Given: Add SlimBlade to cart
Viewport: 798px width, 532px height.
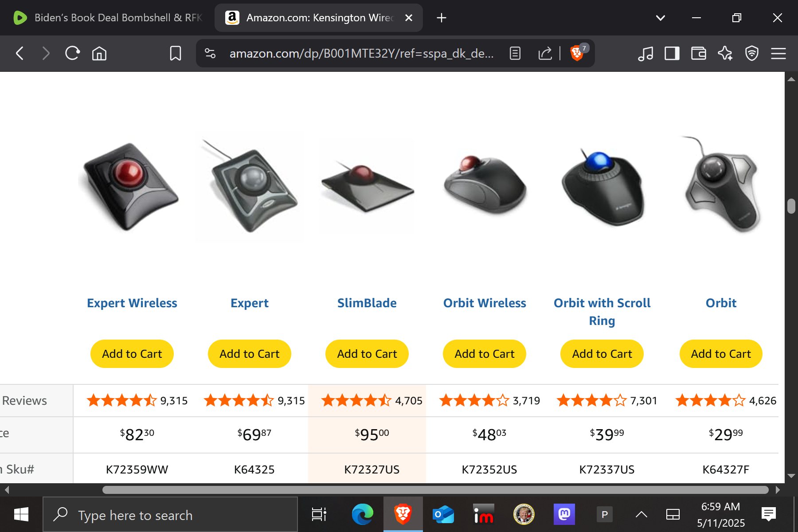Looking at the screenshot, I should click(367, 354).
